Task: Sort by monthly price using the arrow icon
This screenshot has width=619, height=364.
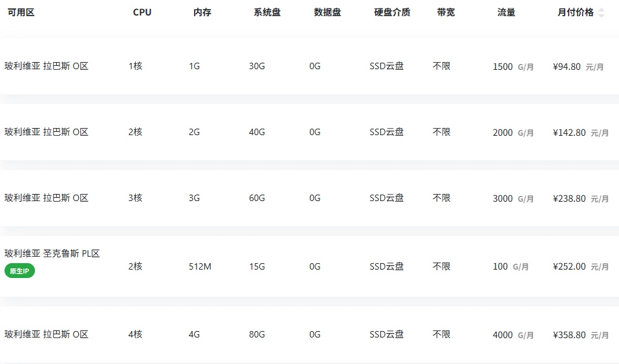Action: click(602, 13)
